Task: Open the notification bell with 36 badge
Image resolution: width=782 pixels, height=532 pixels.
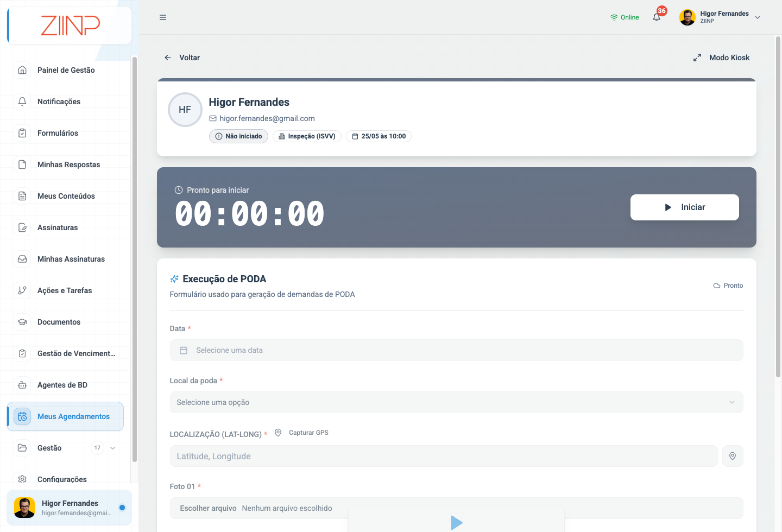Action: point(657,17)
